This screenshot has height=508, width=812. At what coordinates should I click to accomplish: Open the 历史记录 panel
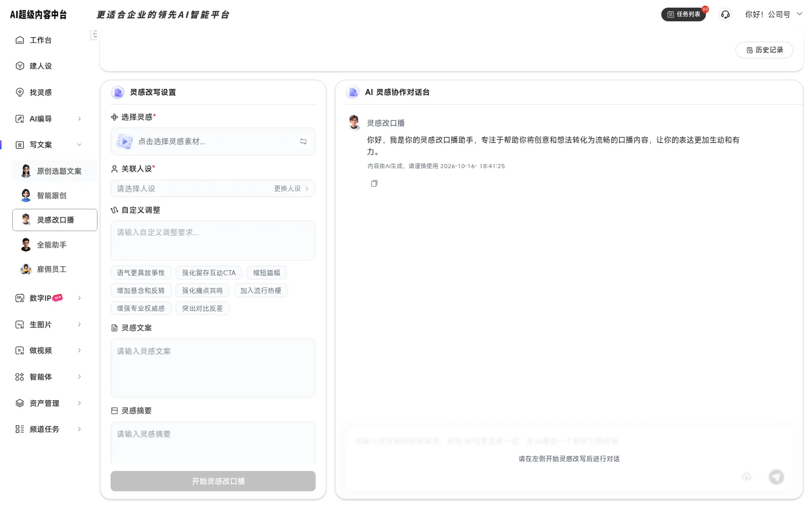click(764, 50)
